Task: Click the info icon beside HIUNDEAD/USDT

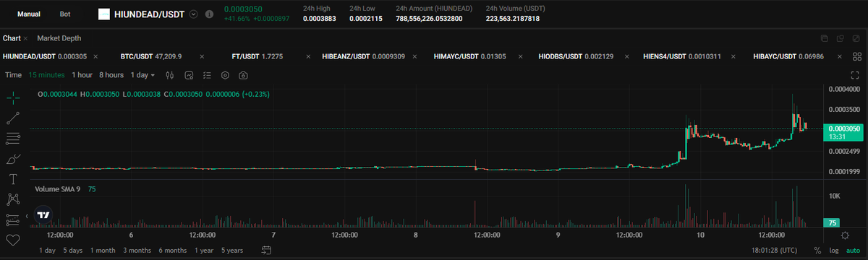Action: click(209, 14)
